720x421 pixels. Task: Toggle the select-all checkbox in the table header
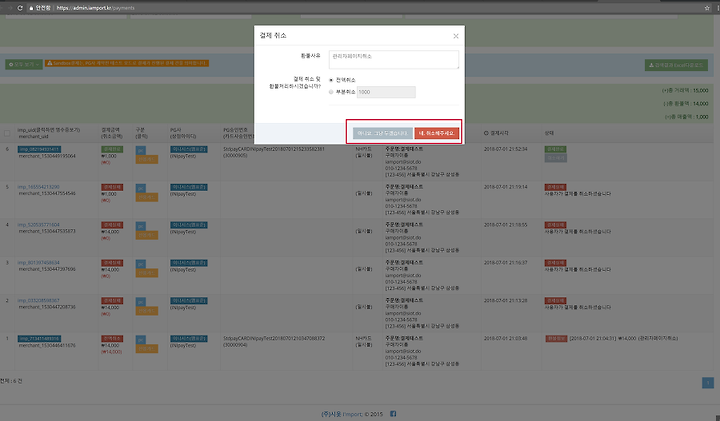coord(7,133)
